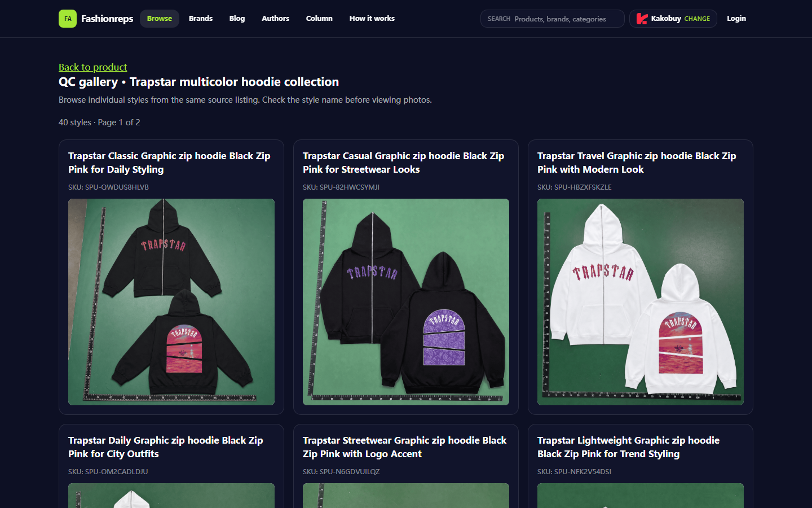Open How it works page
Image resolution: width=812 pixels, height=508 pixels.
[372, 19]
